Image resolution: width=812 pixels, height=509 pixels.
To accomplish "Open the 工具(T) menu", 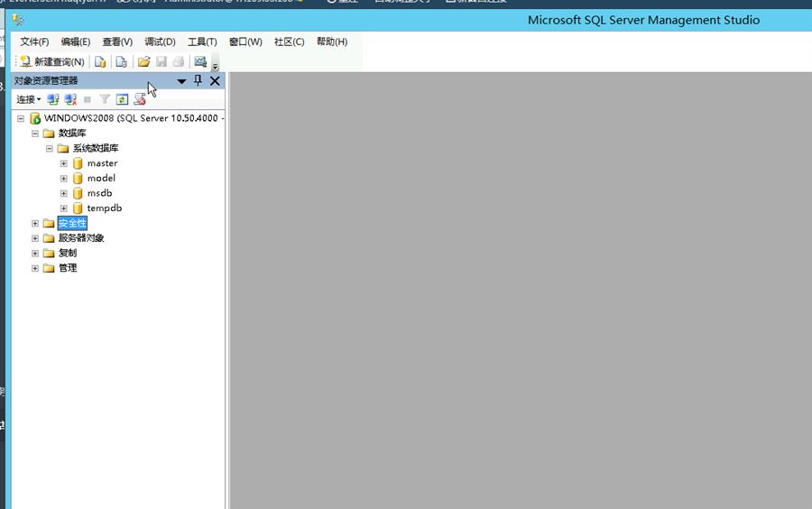I will coord(202,42).
